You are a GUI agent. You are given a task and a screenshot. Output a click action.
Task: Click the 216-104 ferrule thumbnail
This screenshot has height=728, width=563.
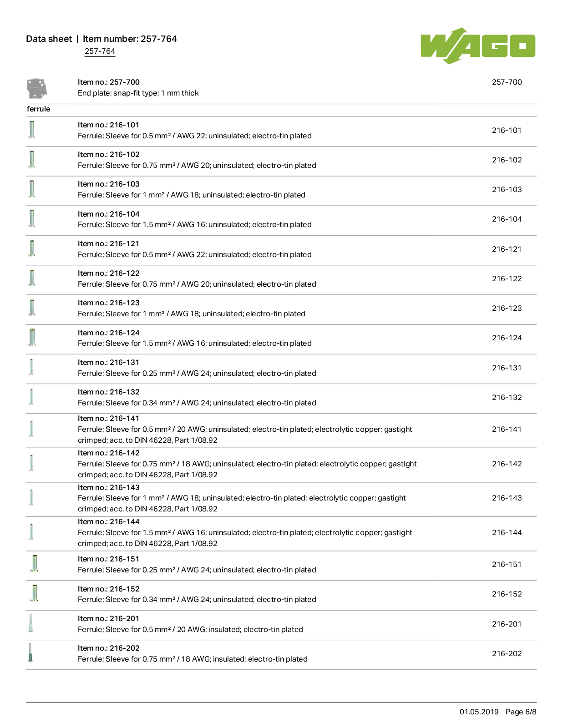(x=32, y=218)
